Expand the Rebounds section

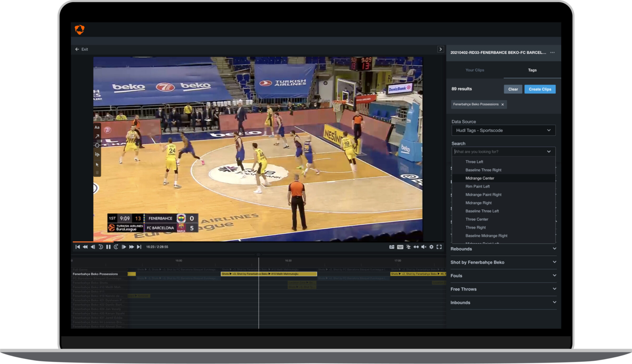tap(503, 249)
